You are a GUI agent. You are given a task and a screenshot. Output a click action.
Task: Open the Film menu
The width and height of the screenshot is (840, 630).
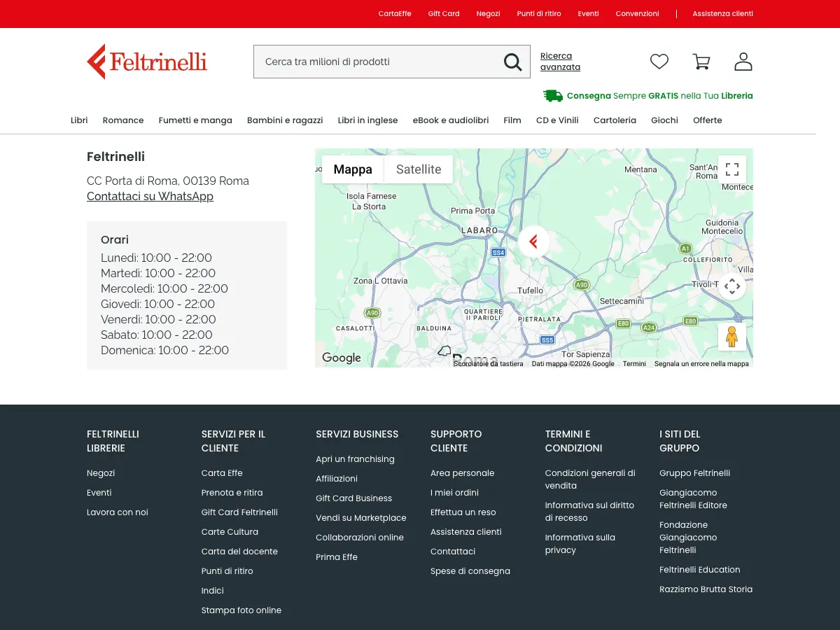click(x=512, y=120)
